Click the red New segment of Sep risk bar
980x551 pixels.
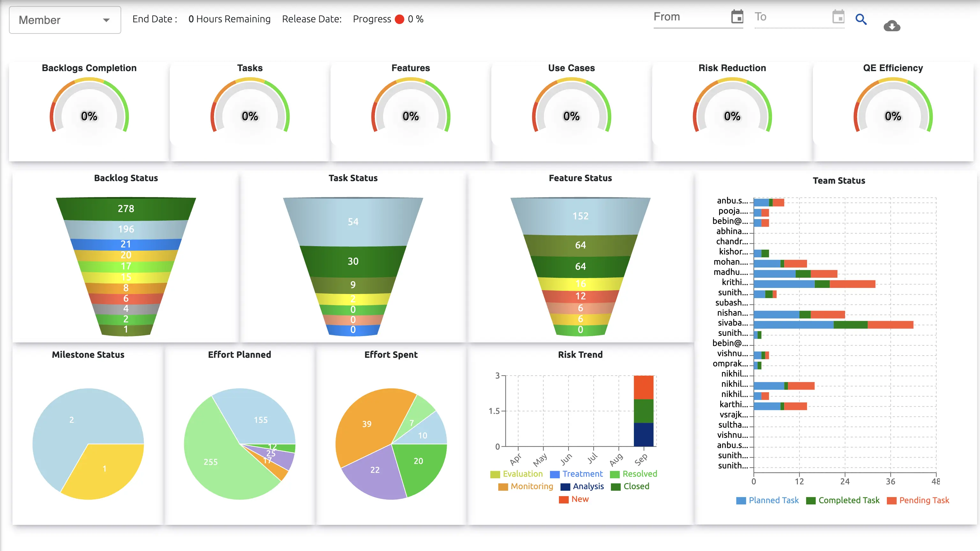(x=643, y=387)
